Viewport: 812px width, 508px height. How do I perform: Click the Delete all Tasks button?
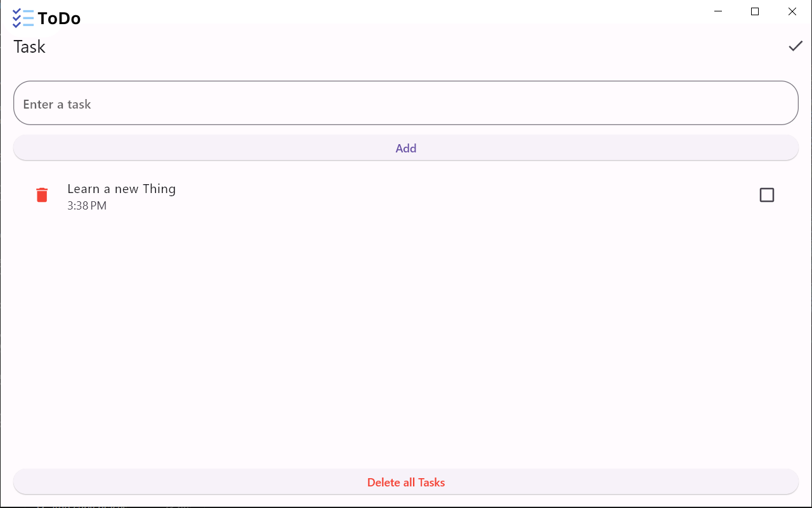[x=406, y=482]
